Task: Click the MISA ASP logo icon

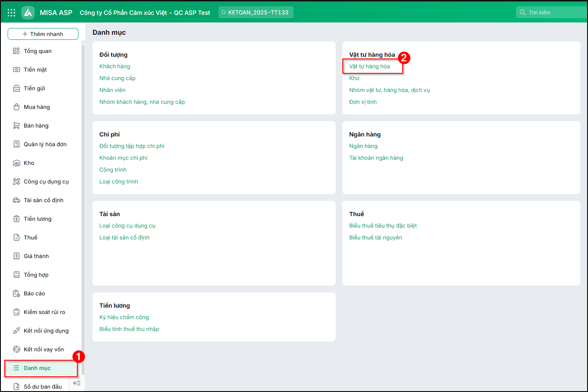Action: (28, 13)
